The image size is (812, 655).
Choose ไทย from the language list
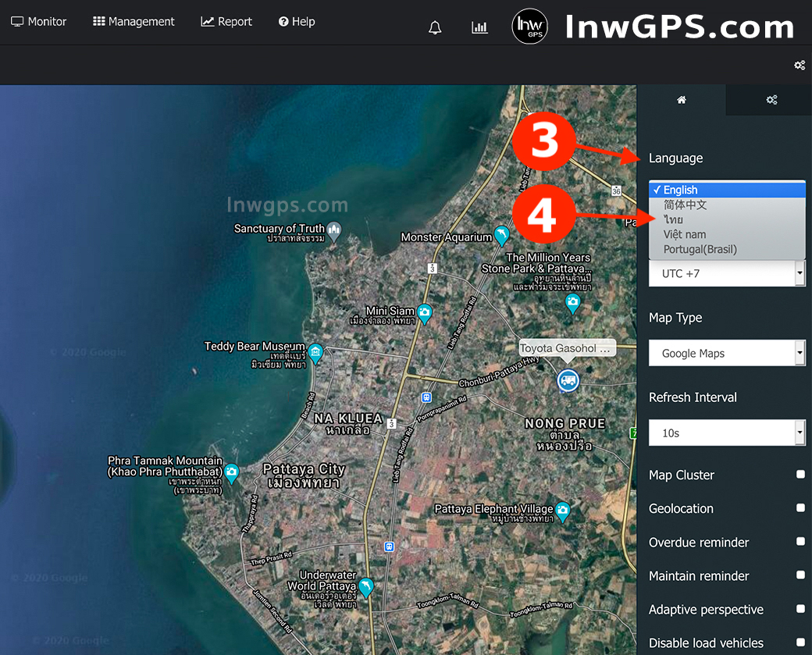pyautogui.click(x=673, y=219)
